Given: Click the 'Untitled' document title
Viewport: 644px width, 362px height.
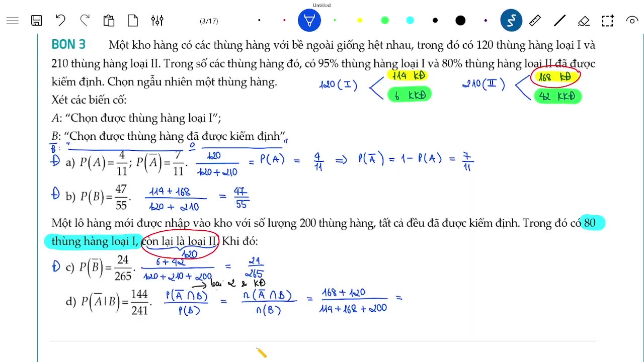Looking at the screenshot, I should [321, 5].
